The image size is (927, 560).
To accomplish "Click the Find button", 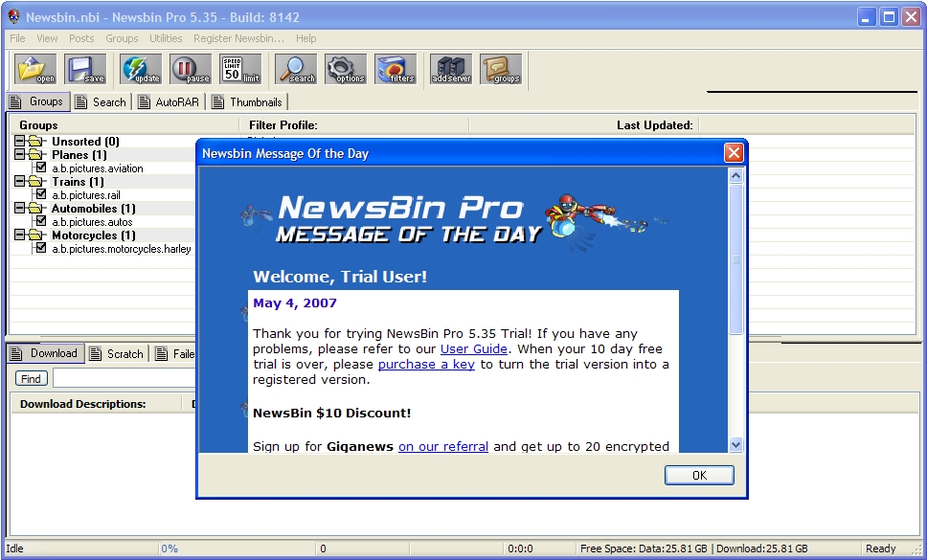I will (31, 379).
